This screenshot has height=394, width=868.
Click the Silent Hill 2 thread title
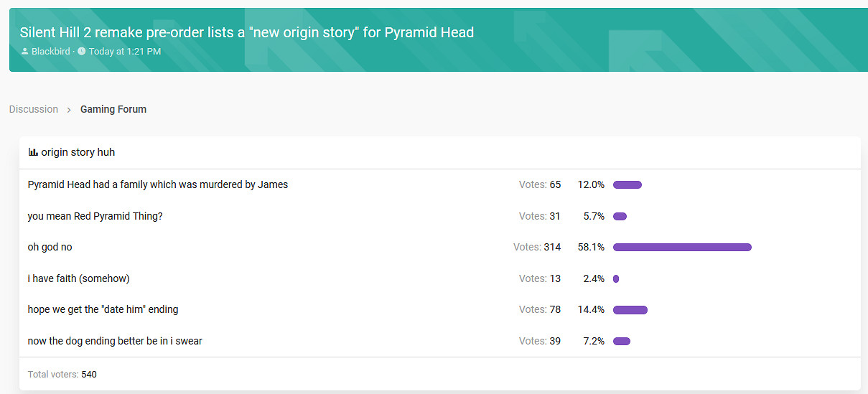[246, 32]
